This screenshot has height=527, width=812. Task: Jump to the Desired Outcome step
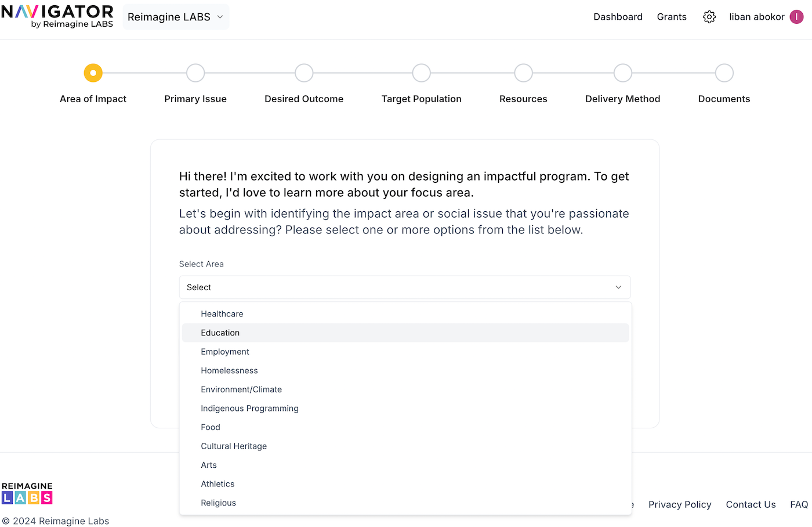click(304, 73)
